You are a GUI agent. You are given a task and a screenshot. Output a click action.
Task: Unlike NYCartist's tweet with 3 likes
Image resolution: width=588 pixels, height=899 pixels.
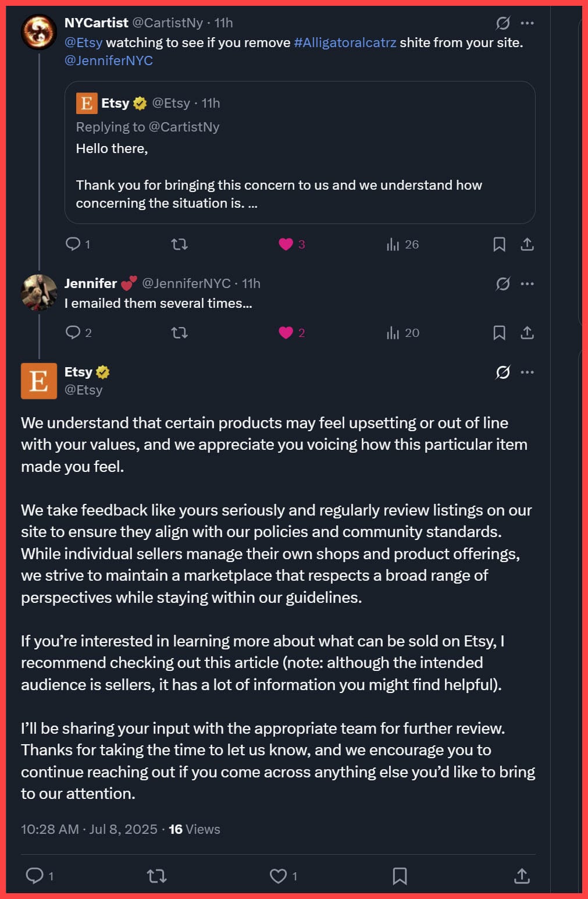286,244
